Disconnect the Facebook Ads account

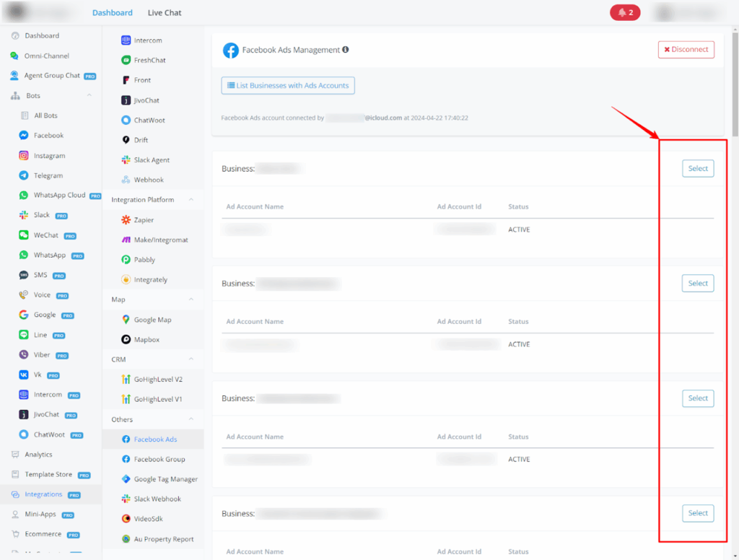[x=686, y=50]
